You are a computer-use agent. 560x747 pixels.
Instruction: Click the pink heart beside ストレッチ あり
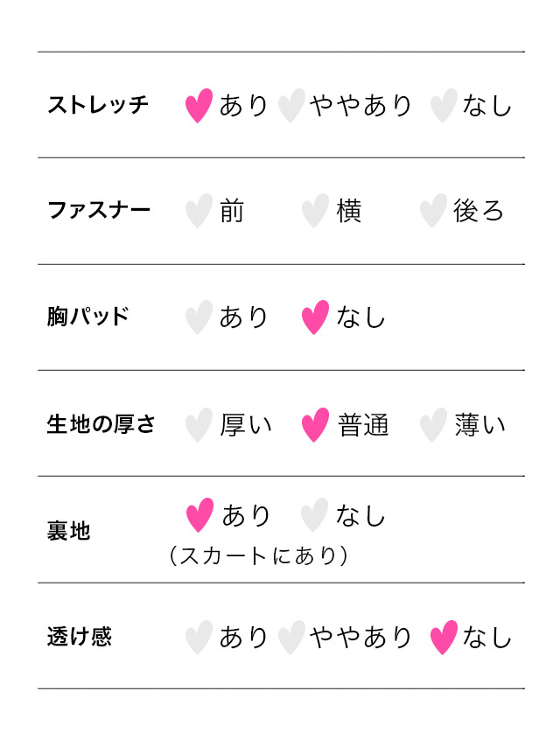[x=199, y=106]
